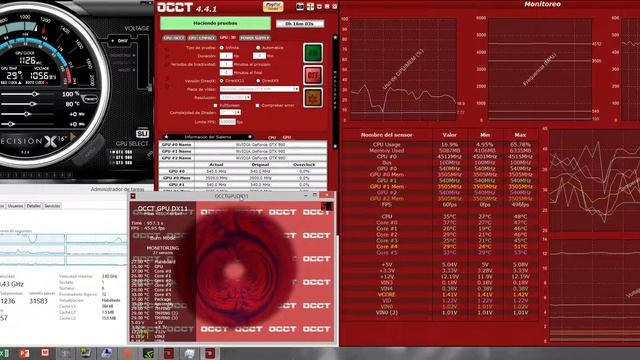Switch to the GPU:3D test tab
Image resolution: width=640 pixels, height=360 pixels.
(227, 38)
